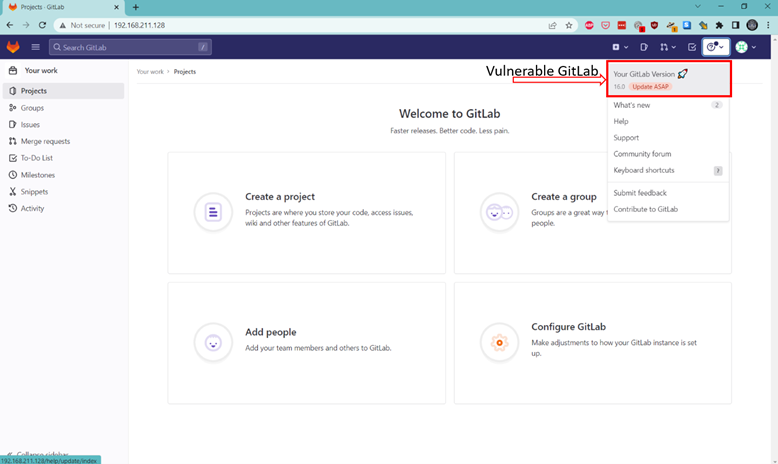Reload the page in the browser
This screenshot has height=464, width=778.
tap(42, 25)
